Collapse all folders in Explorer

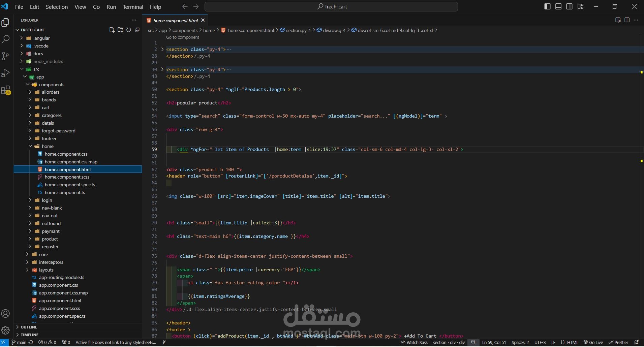(x=137, y=30)
